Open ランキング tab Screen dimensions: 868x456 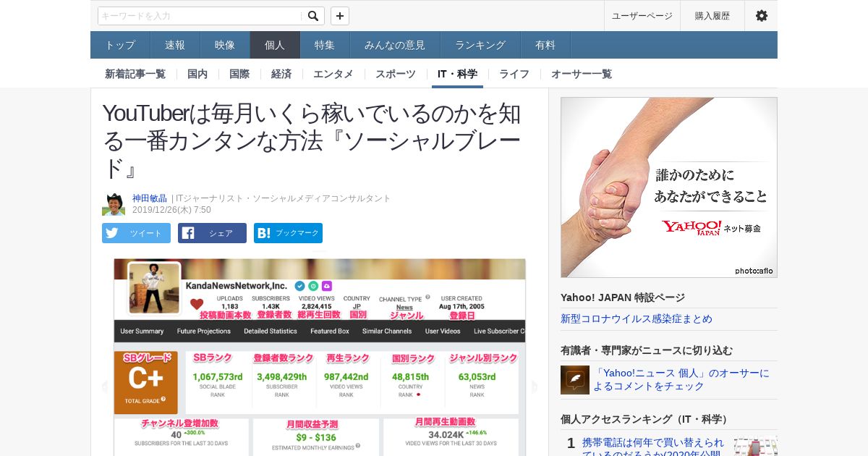(480, 45)
